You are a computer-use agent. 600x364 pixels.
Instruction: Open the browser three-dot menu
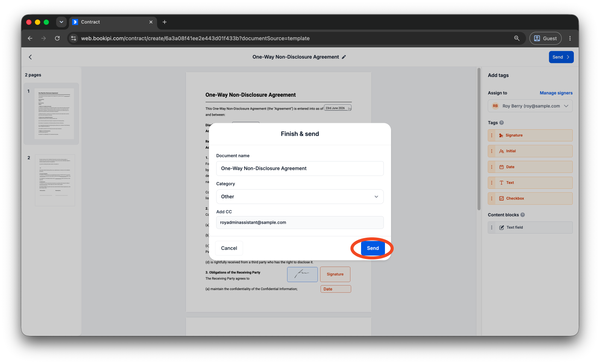[x=570, y=38]
